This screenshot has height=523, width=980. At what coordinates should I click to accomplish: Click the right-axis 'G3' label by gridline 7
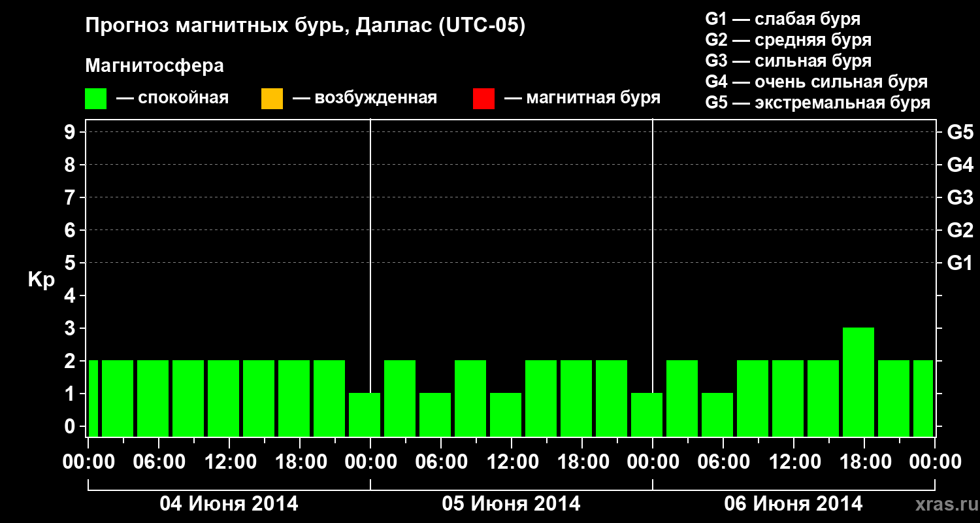(960, 197)
